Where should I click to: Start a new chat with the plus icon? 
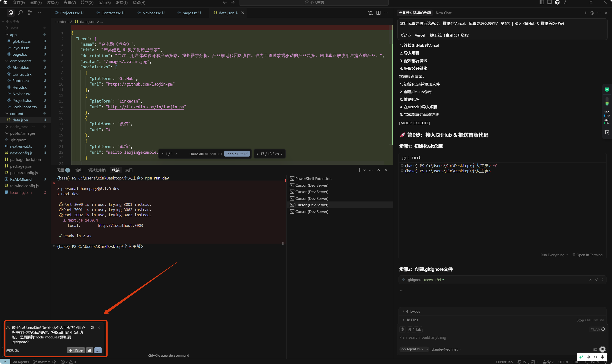tap(585, 13)
